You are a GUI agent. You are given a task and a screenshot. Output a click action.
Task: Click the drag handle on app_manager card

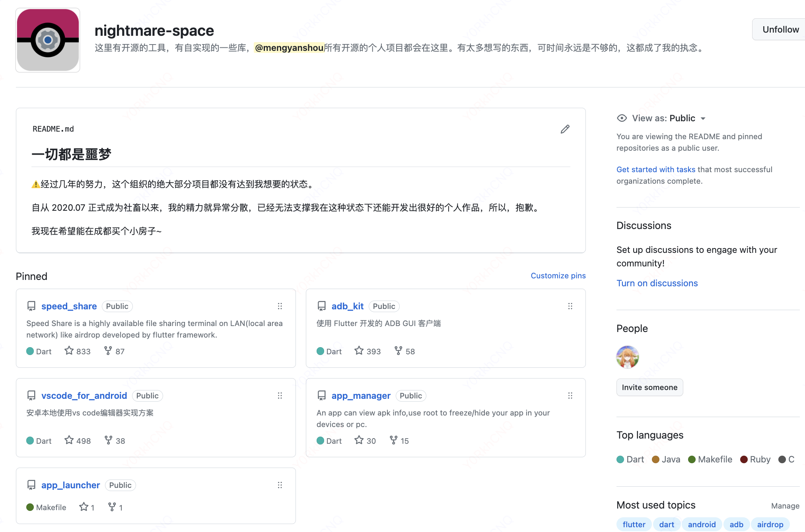[570, 396]
